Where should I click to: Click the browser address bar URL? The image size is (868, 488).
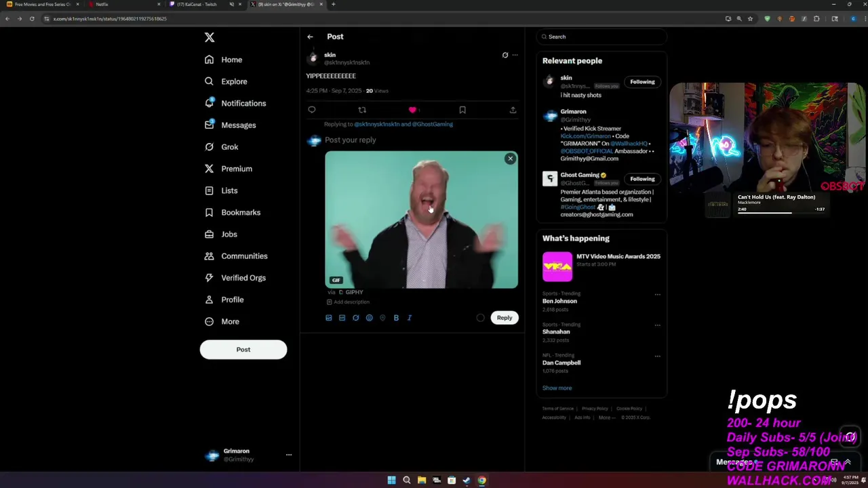pos(110,19)
